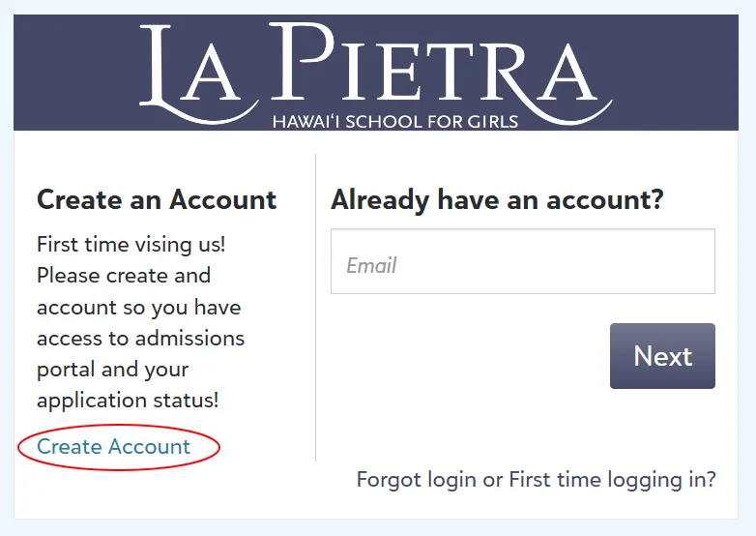
Task: Click the vertical divider between the sections
Action: click(x=315, y=308)
